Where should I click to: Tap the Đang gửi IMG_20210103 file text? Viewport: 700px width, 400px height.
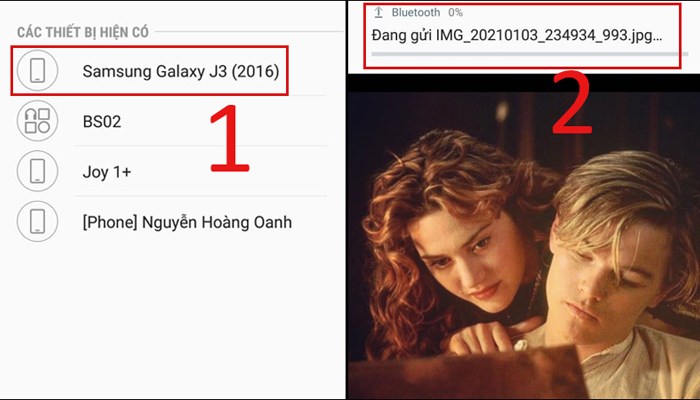pyautogui.click(x=518, y=36)
